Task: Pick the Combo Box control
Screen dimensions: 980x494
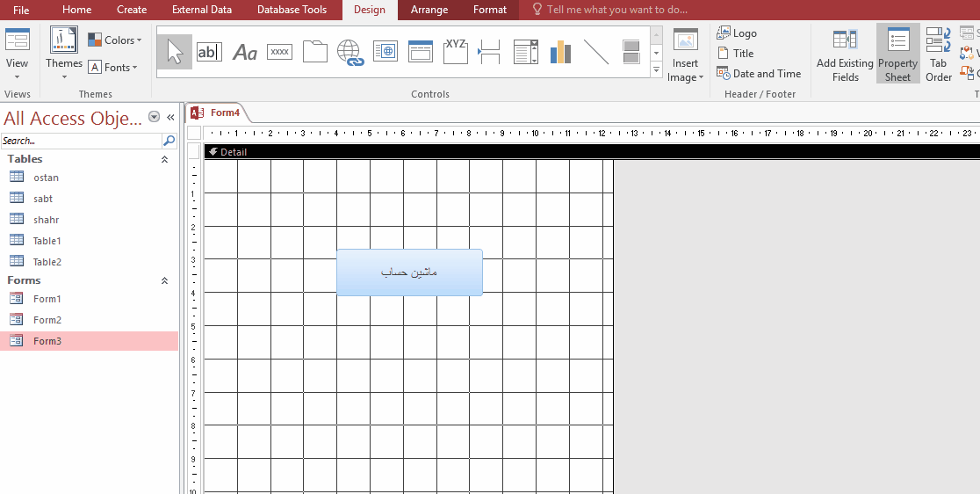Action: pyautogui.click(x=526, y=52)
